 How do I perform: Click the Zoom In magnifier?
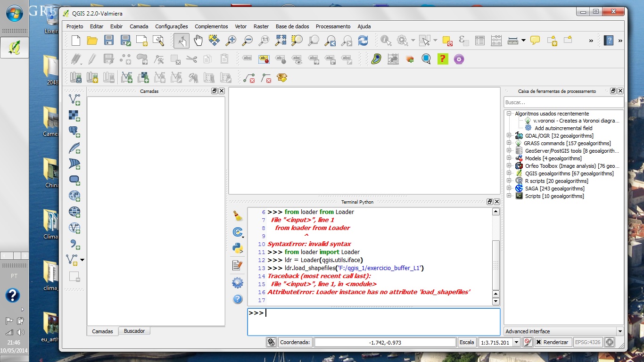(x=231, y=41)
